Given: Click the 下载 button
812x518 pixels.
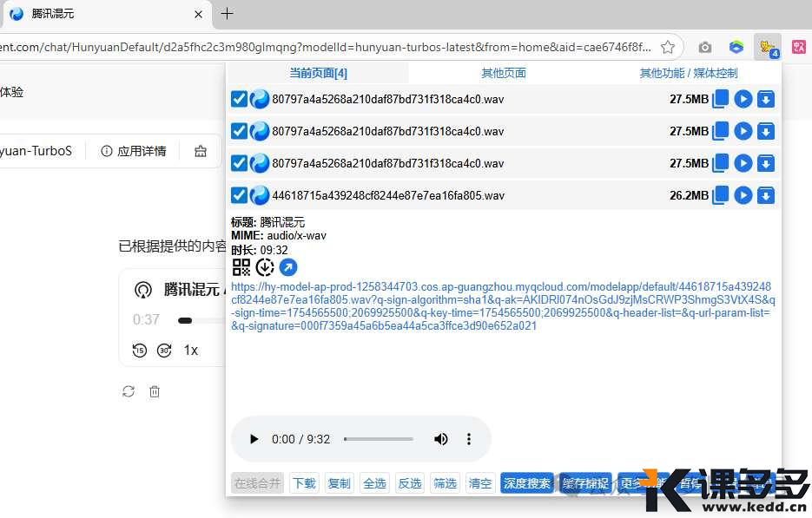Looking at the screenshot, I should coord(304,483).
